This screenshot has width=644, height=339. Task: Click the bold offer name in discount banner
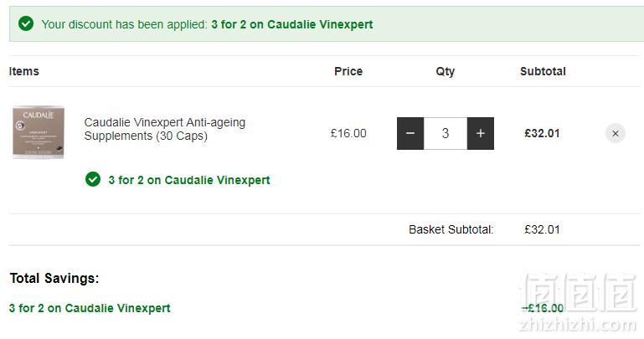tap(292, 24)
